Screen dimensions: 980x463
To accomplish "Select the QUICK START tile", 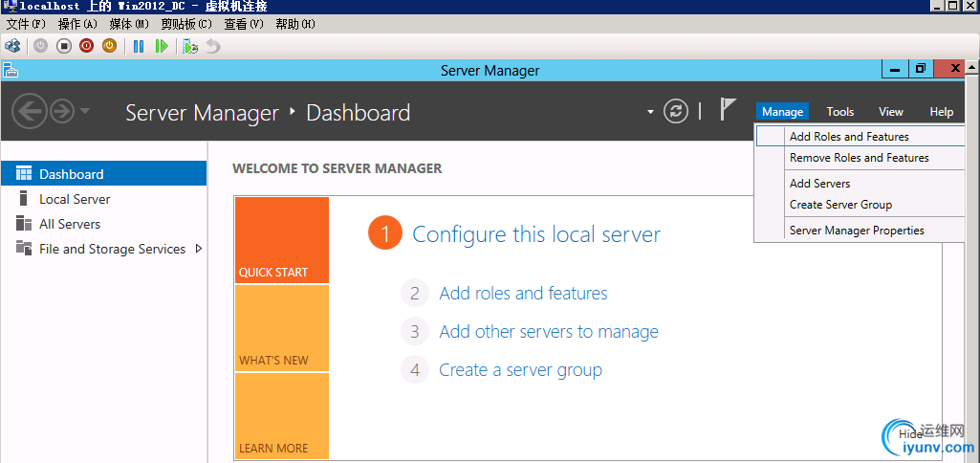I will 282,240.
